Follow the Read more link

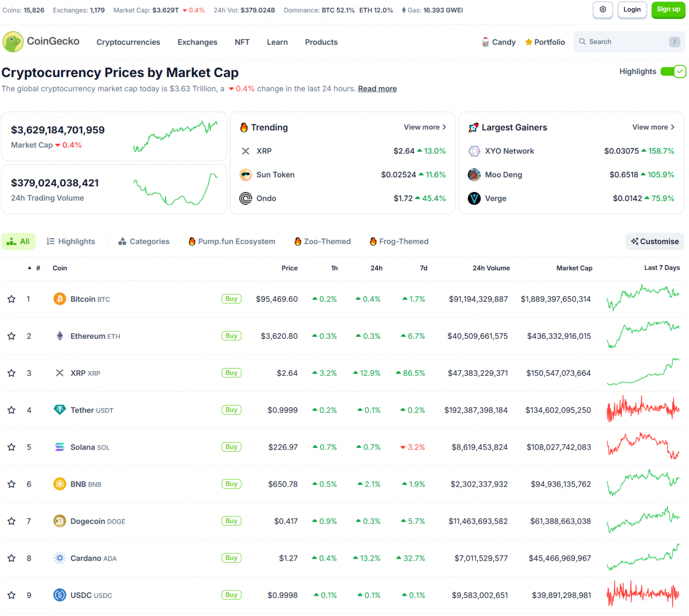click(x=377, y=89)
